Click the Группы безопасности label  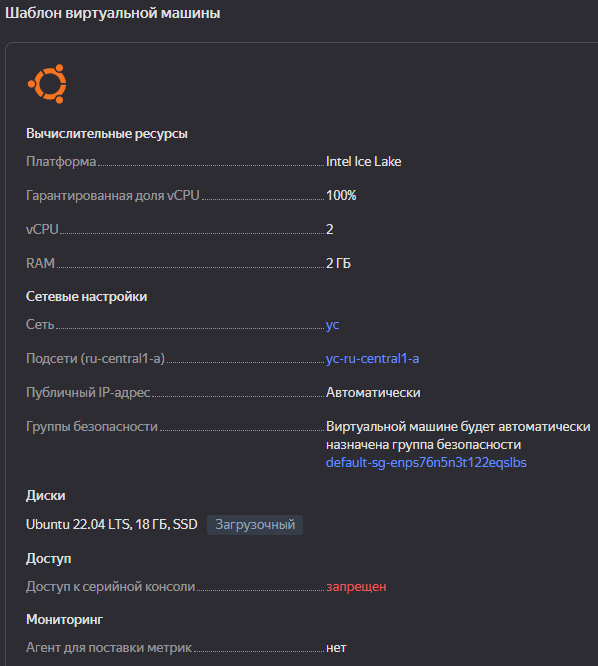pos(92,426)
